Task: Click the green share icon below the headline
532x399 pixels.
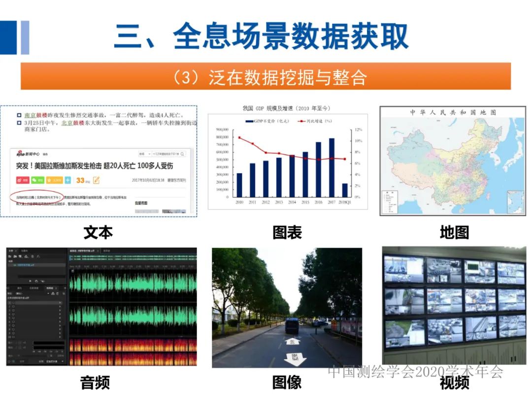Action: [38, 180]
